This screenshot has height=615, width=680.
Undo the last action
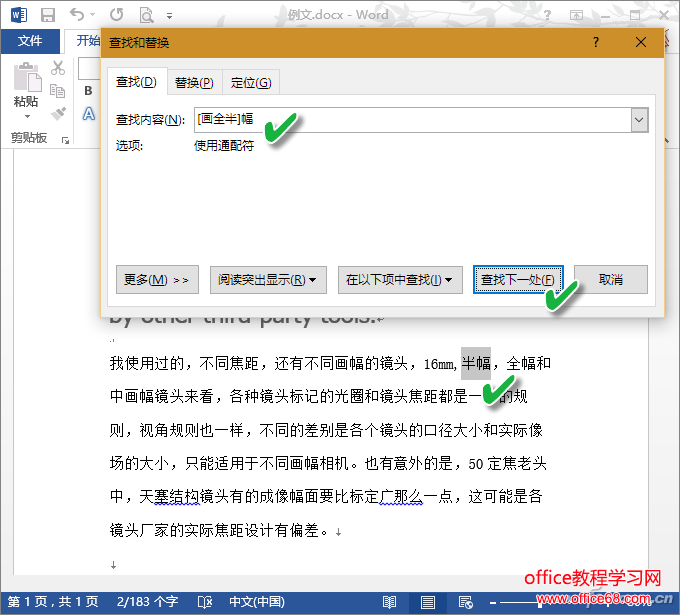coord(77,15)
